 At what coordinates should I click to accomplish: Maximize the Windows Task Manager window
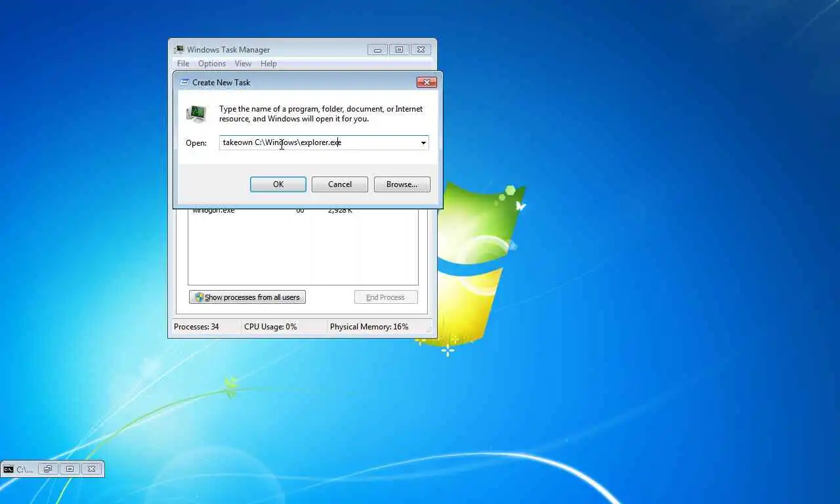399,49
